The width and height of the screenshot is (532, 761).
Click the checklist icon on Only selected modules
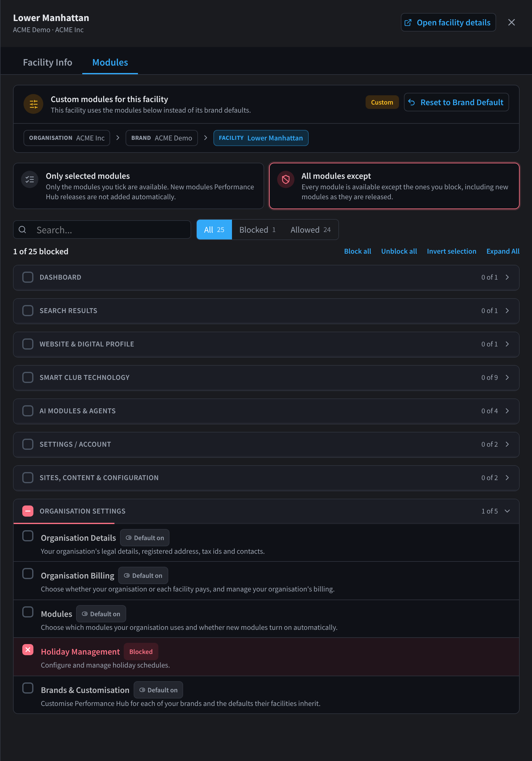coord(30,179)
